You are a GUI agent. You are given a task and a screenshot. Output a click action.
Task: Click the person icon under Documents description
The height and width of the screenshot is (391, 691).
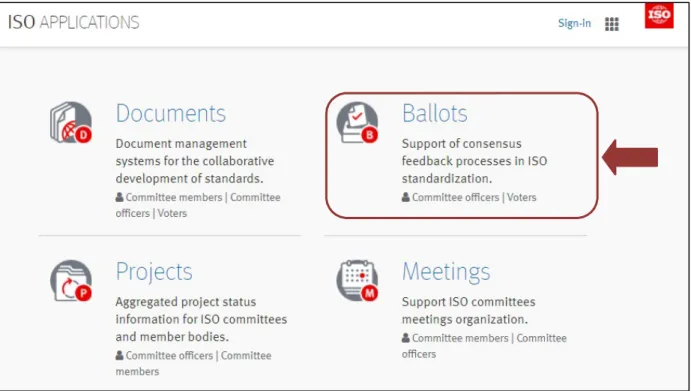(x=119, y=197)
